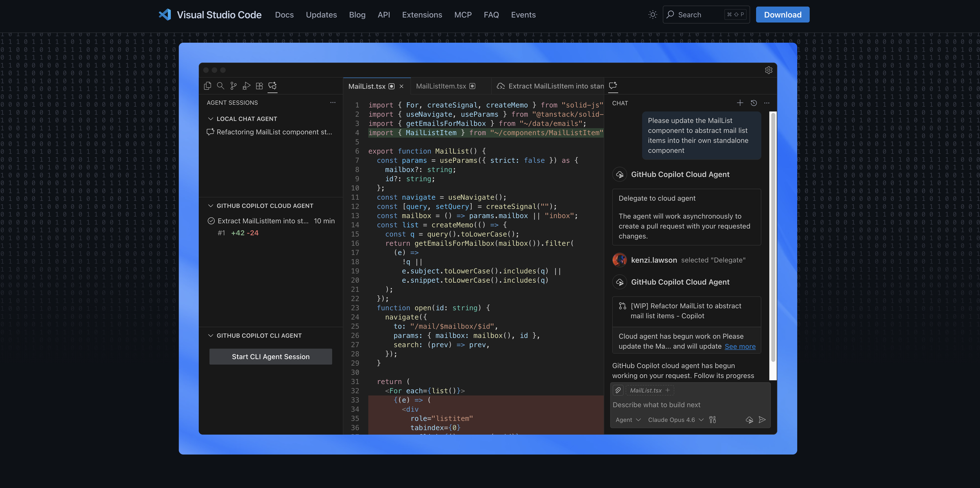Click the settings gear in window corner
The image size is (980, 488).
click(768, 70)
